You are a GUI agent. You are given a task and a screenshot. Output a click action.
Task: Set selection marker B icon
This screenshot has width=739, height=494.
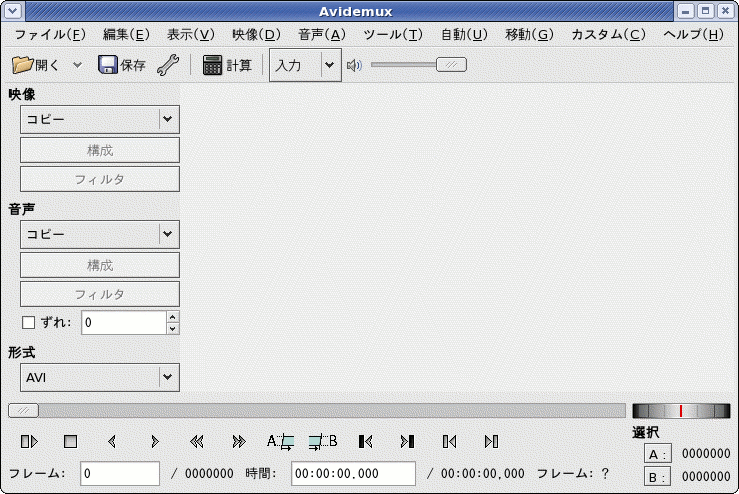click(x=323, y=442)
